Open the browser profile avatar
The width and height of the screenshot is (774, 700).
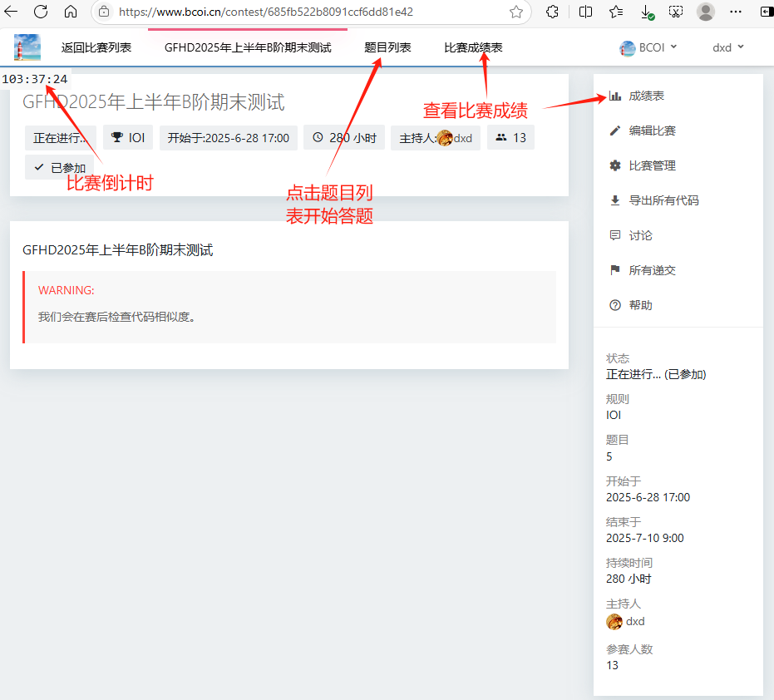pyautogui.click(x=705, y=12)
